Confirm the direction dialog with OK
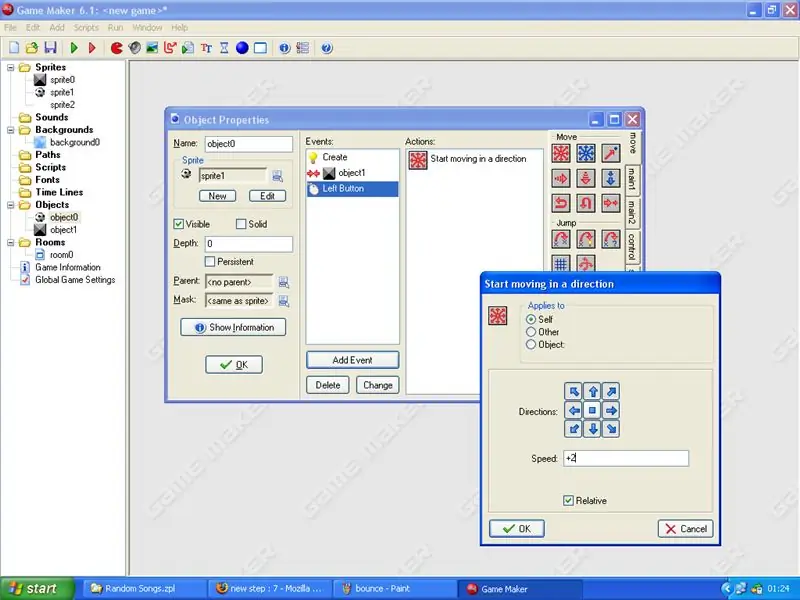This screenshot has width=800, height=600. point(517,529)
